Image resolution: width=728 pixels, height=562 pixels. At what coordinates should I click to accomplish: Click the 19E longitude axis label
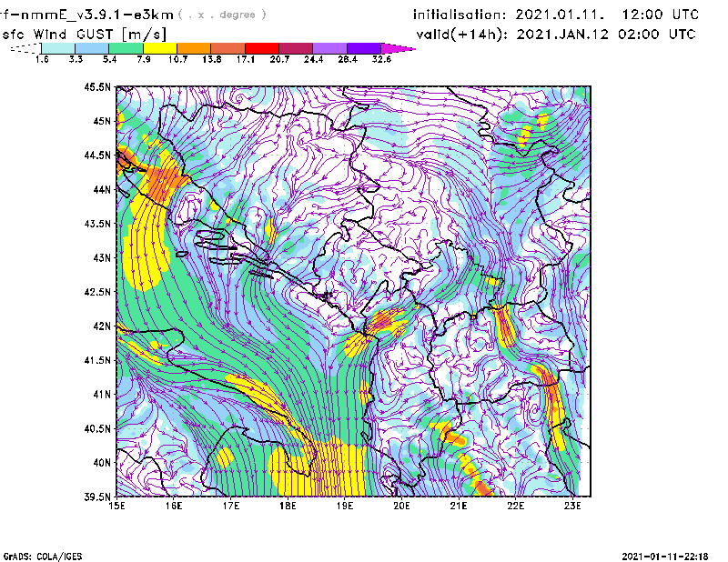pos(345,507)
